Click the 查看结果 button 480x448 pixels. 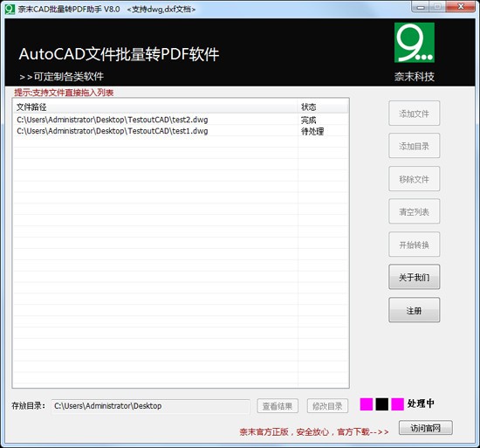point(278,406)
